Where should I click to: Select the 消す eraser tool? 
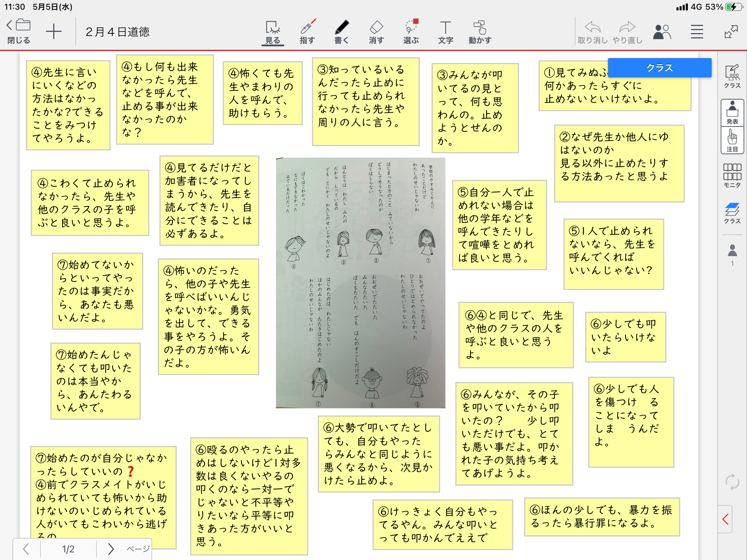coord(376,32)
